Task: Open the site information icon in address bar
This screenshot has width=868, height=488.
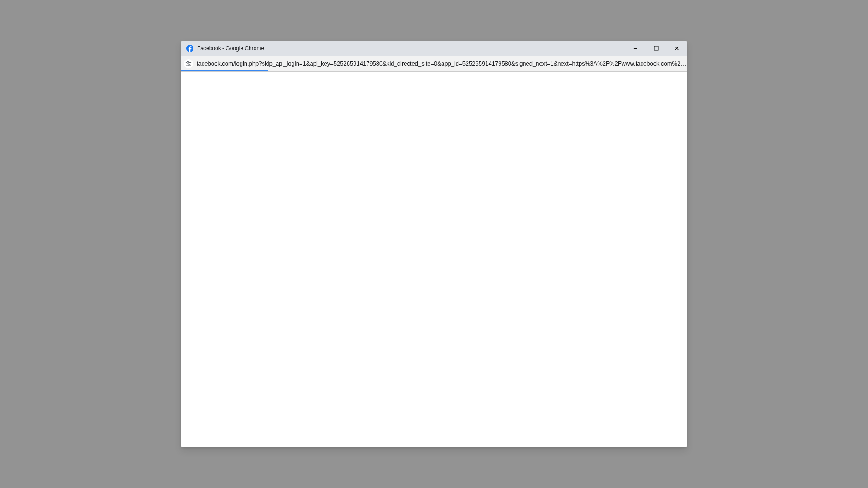Action: [189, 64]
